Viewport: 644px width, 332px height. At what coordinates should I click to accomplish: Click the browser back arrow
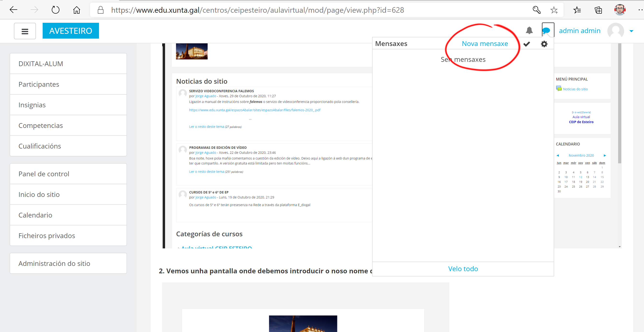tap(13, 10)
